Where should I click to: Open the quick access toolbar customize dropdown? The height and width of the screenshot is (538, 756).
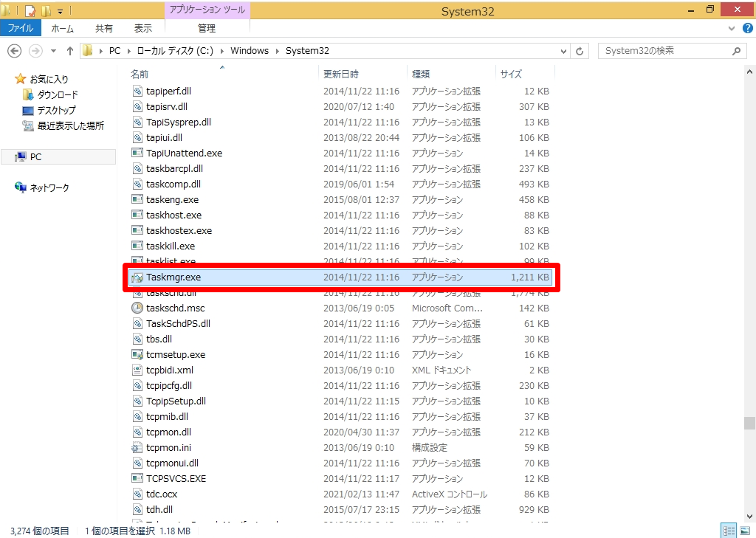coord(60,10)
